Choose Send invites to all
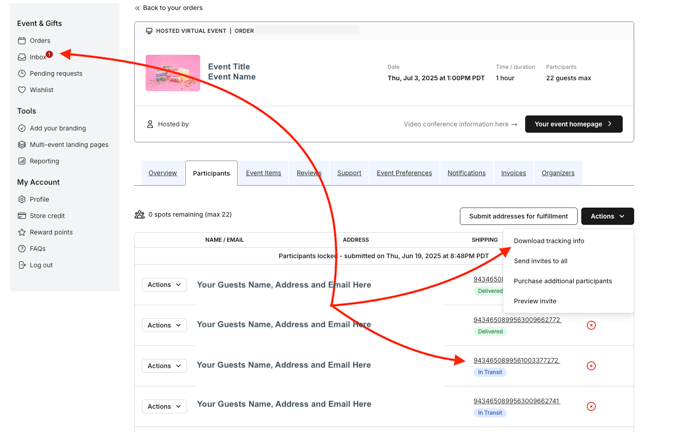This screenshot has height=432, width=688. coord(540,261)
